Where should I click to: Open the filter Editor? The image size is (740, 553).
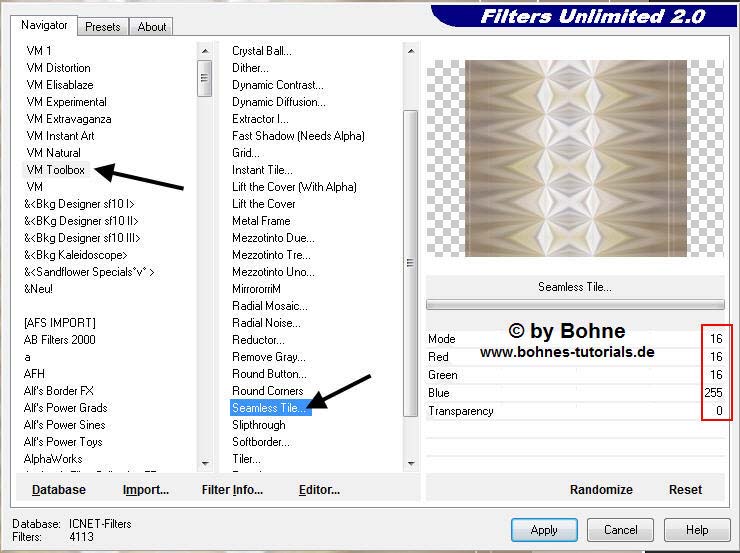tap(319, 490)
